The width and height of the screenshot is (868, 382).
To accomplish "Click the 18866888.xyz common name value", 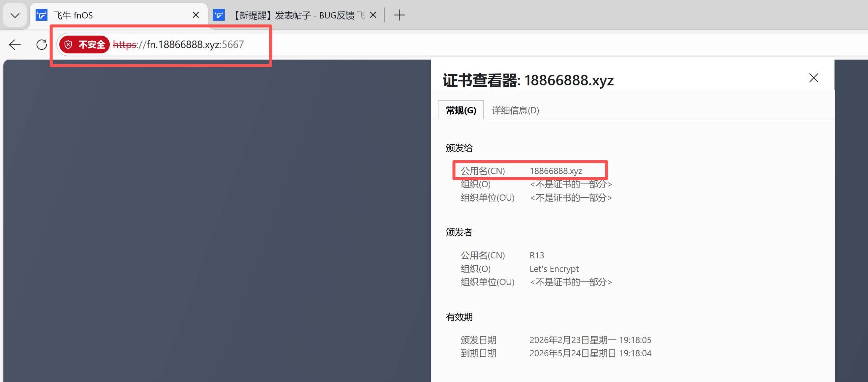I will coord(555,171).
